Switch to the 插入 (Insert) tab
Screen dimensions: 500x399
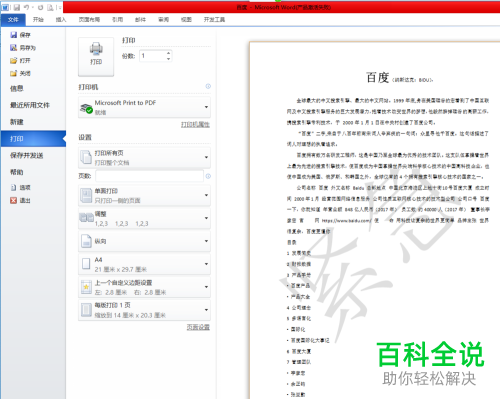point(61,20)
